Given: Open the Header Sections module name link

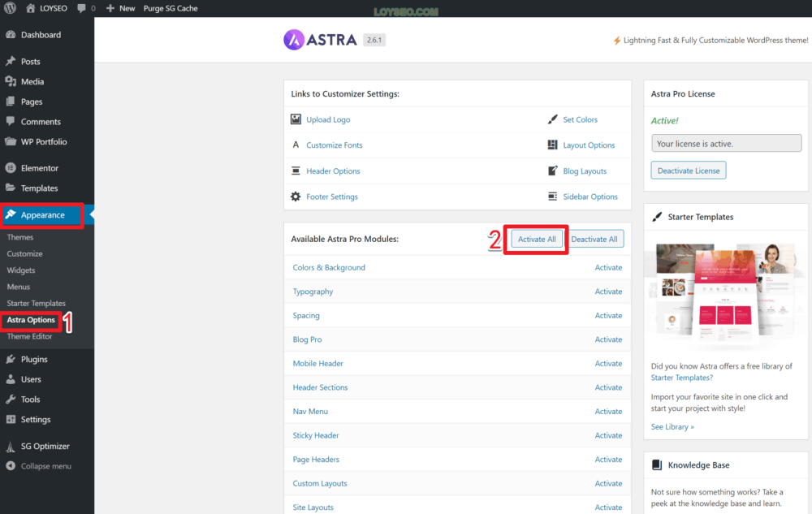Looking at the screenshot, I should point(320,387).
